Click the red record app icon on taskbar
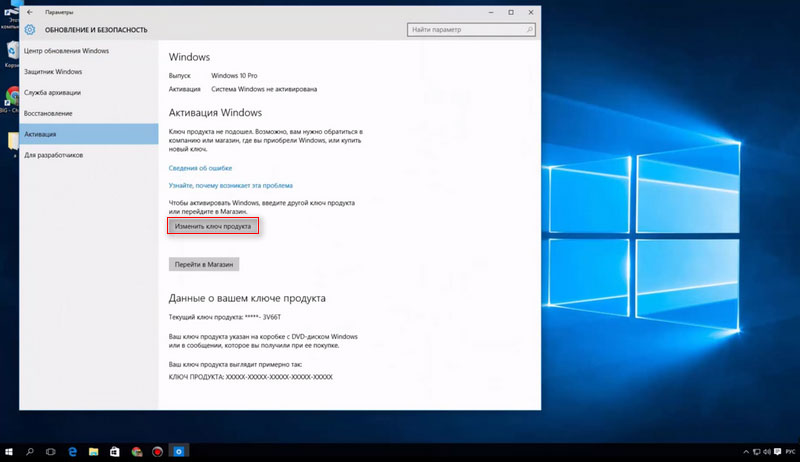800x462 pixels. click(x=157, y=452)
